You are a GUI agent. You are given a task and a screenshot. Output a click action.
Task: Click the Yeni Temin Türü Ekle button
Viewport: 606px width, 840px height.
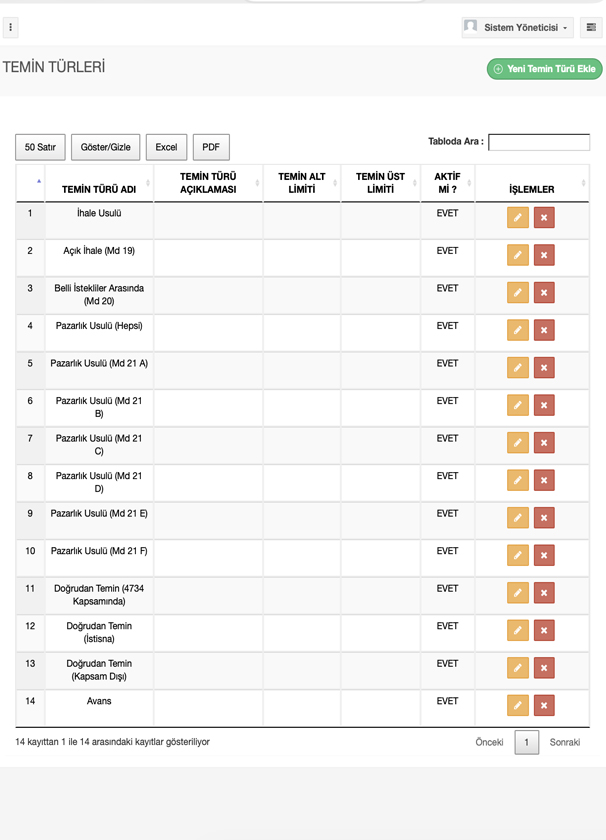click(x=544, y=69)
